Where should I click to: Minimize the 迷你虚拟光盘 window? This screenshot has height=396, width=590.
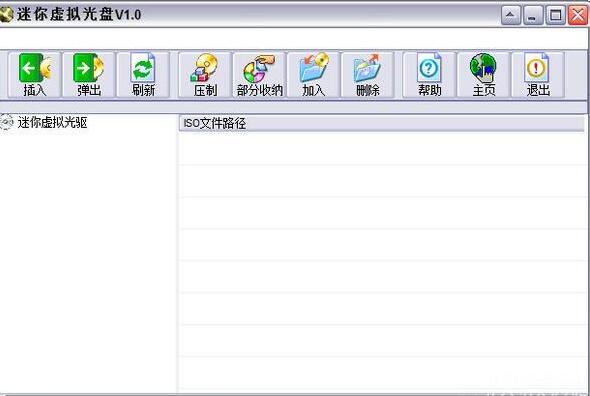pos(532,15)
